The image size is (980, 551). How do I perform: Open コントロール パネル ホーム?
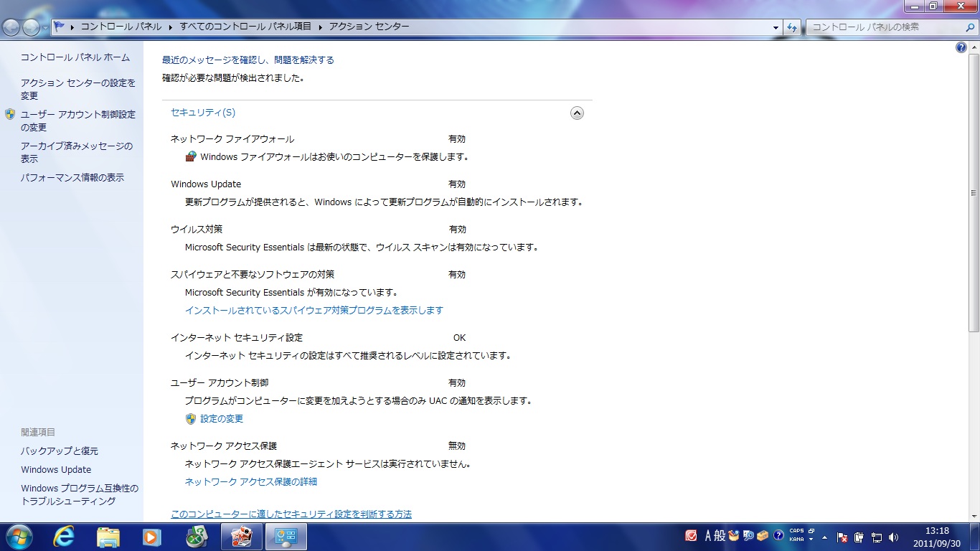(x=75, y=57)
